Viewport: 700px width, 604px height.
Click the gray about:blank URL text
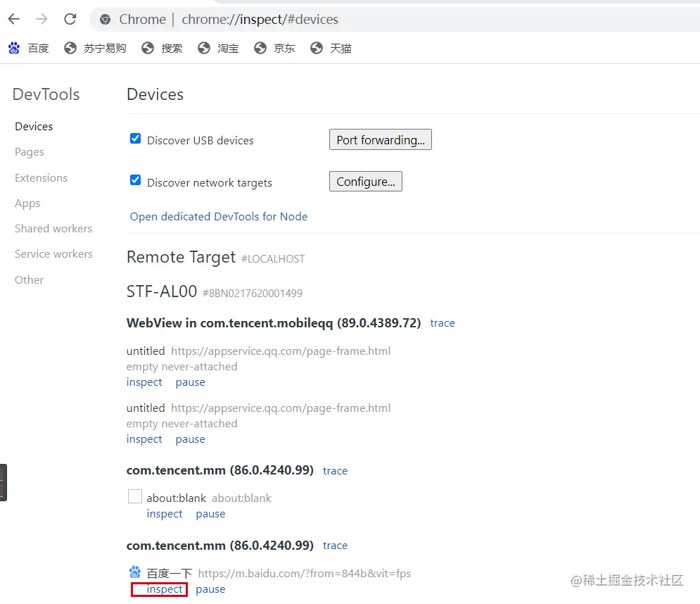[x=241, y=498]
